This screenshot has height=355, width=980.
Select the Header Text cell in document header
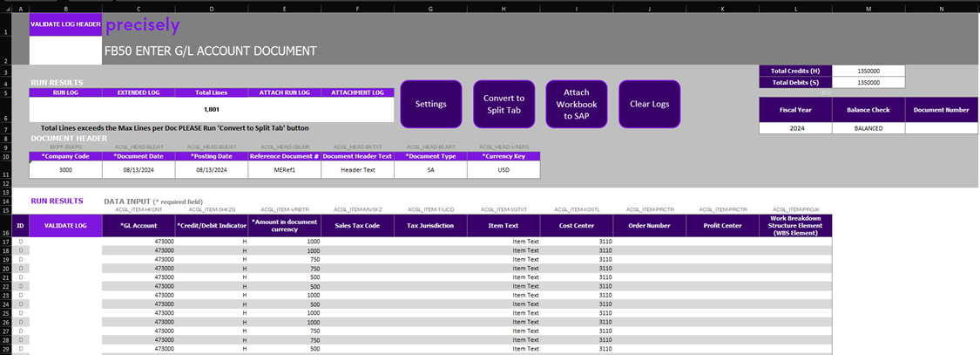click(x=357, y=170)
